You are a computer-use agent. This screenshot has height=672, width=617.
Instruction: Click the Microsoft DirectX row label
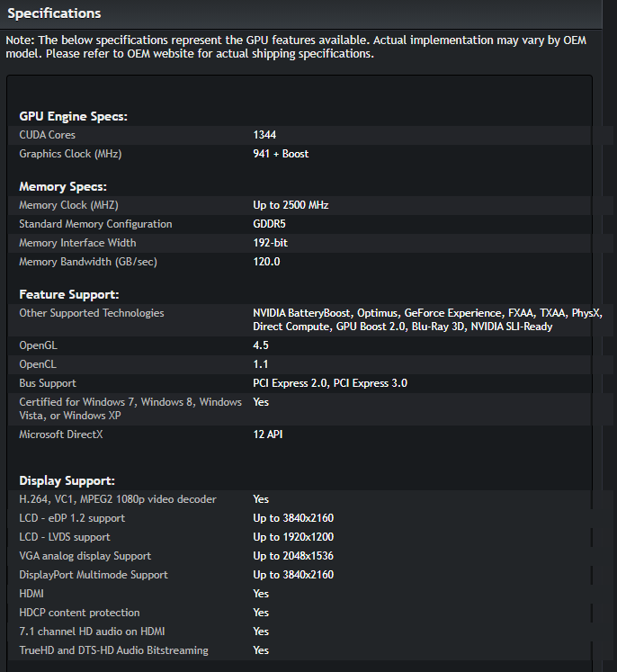pos(61,435)
